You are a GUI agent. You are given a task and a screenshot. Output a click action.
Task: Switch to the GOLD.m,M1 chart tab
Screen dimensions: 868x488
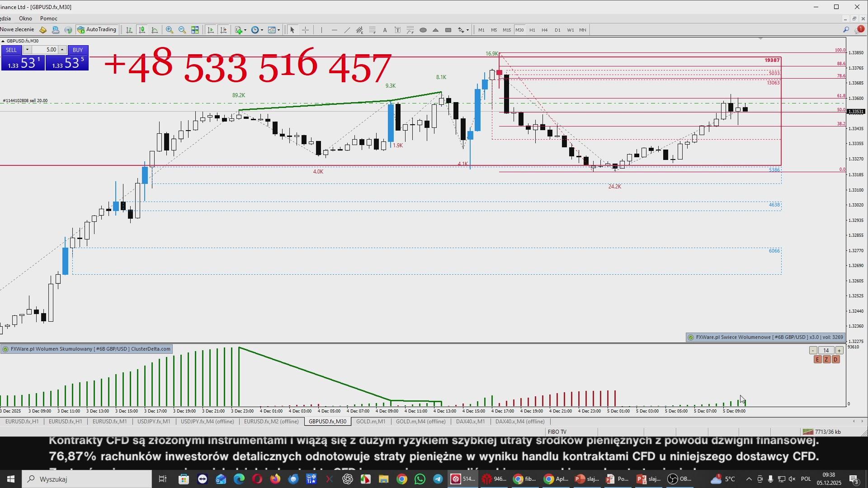(x=370, y=422)
